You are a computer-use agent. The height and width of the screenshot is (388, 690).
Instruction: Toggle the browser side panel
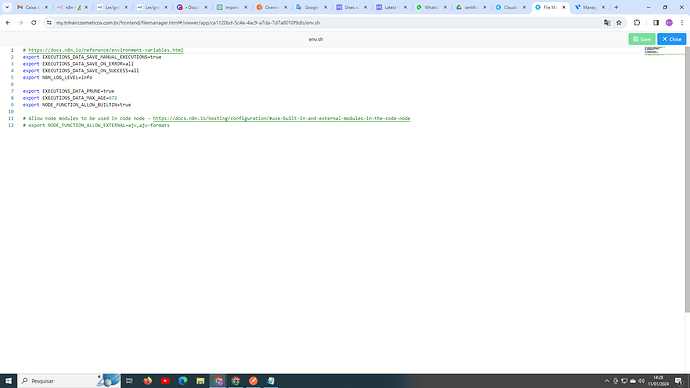click(x=656, y=23)
